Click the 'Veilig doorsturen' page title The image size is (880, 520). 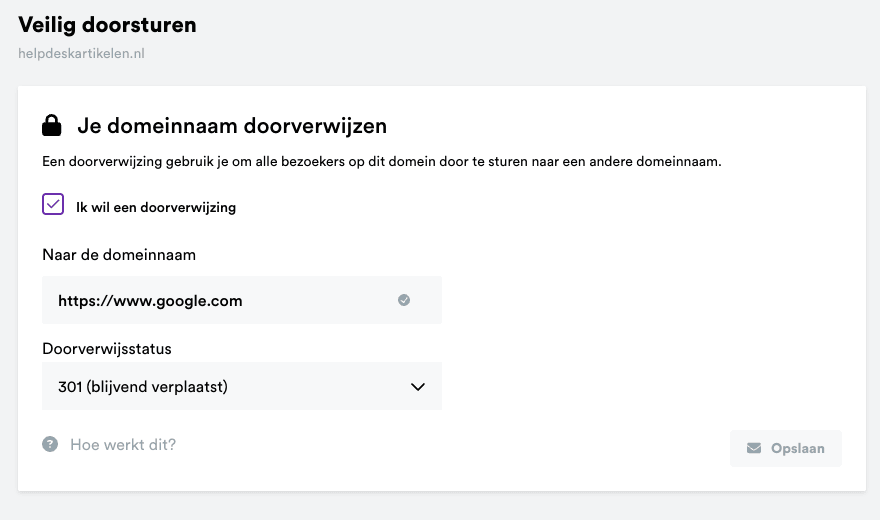(107, 25)
